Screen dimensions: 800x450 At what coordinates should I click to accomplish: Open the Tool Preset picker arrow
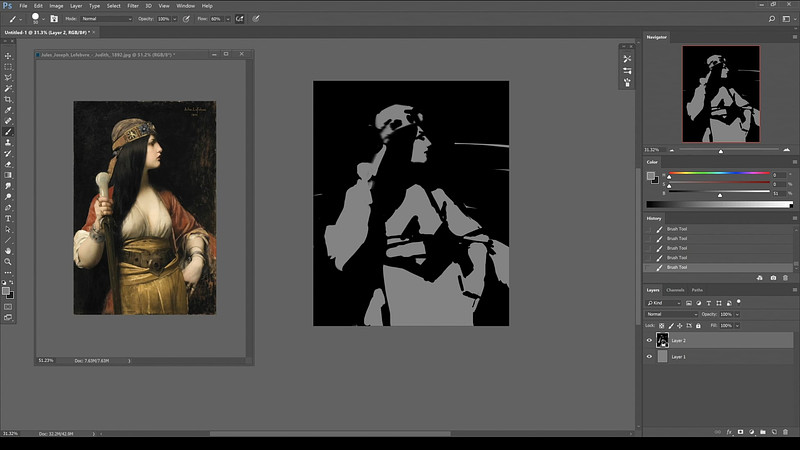point(20,19)
